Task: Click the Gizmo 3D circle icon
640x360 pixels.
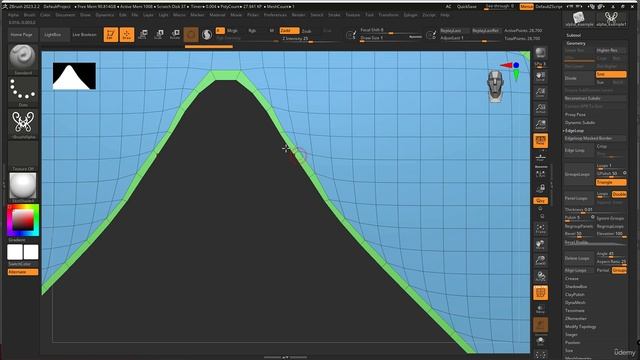Action: pos(191,35)
